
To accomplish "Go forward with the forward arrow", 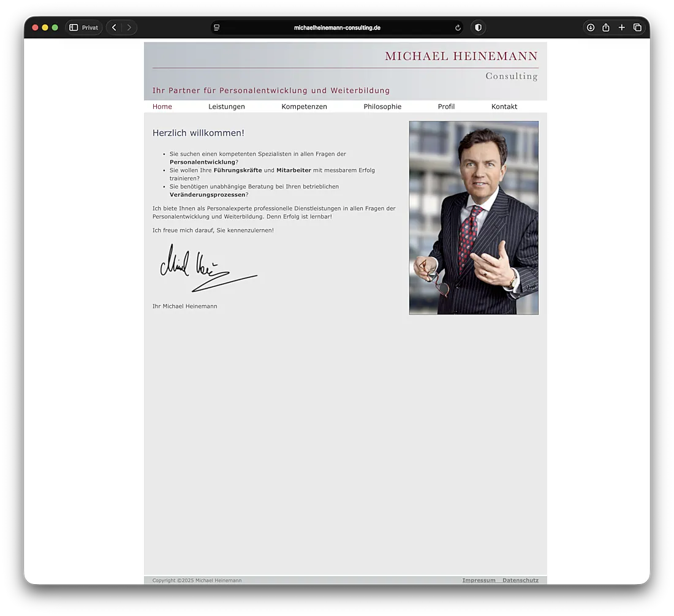I will 129,28.
